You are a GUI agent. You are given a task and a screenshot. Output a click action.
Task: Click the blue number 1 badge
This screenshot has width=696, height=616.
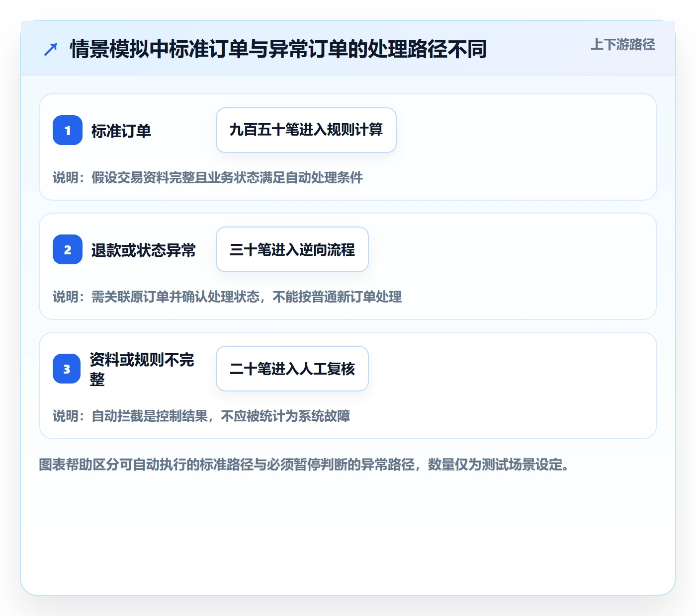coord(68,130)
